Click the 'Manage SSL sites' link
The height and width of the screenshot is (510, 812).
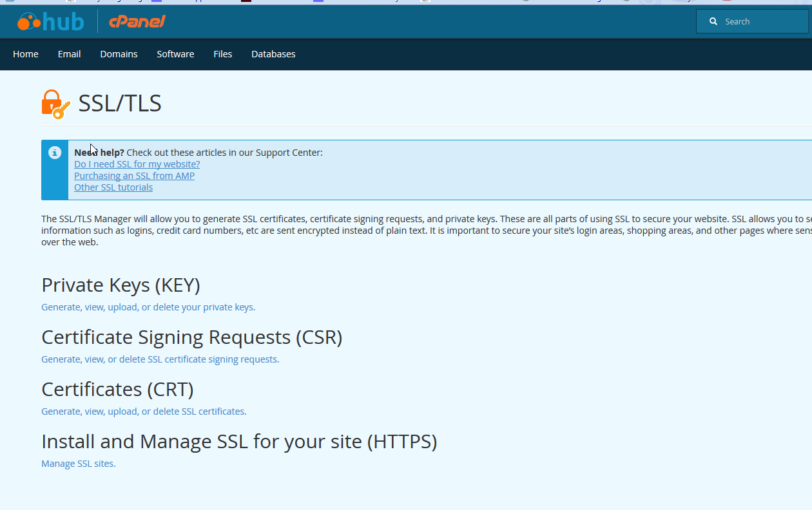pyautogui.click(x=78, y=464)
